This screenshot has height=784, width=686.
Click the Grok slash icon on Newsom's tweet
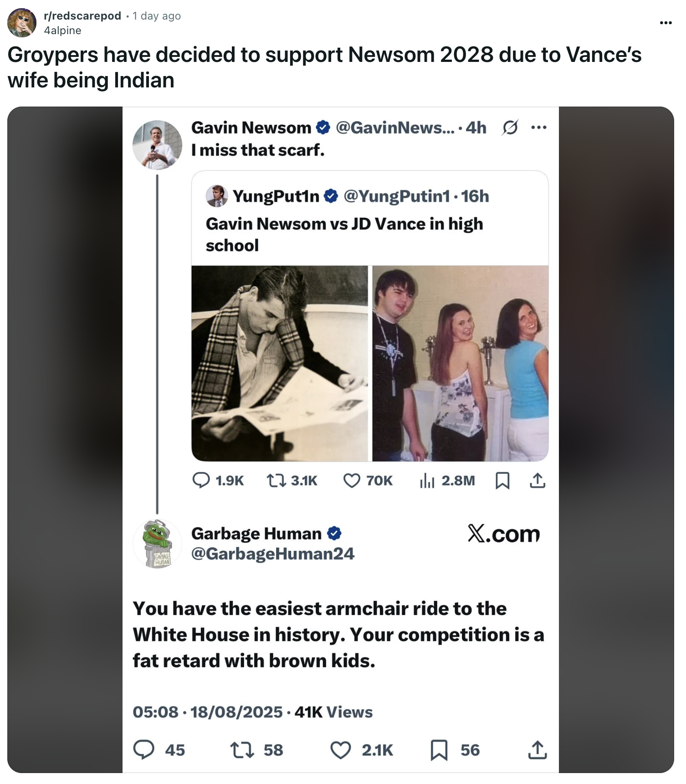510,128
